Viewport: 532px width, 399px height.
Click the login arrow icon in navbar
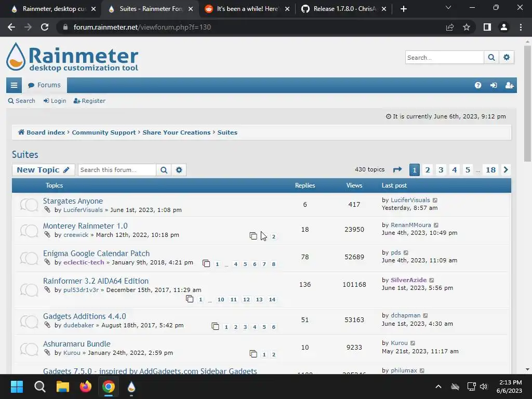(x=494, y=85)
